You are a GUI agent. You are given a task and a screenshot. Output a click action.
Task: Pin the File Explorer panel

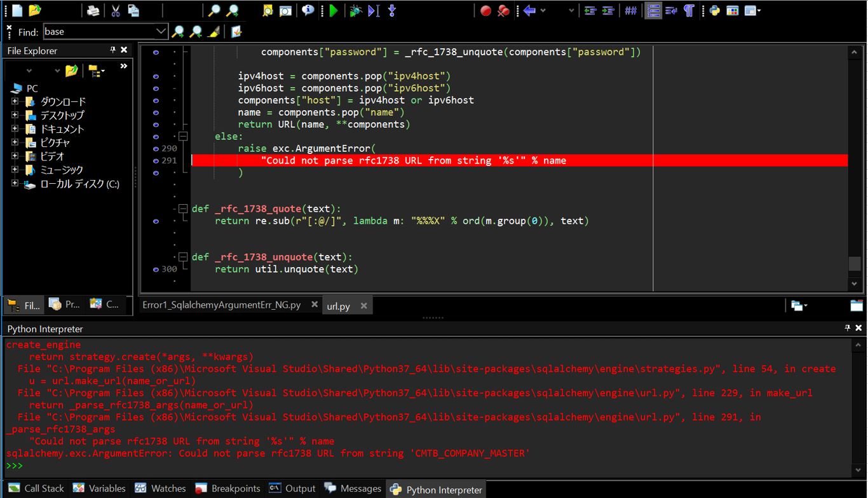[x=112, y=50]
